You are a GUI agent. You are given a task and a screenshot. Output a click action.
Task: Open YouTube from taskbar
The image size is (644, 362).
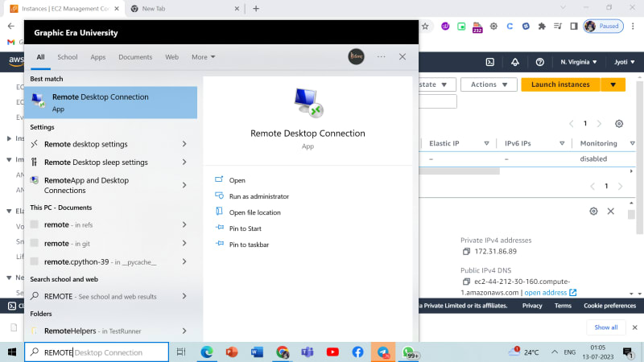[332, 352]
